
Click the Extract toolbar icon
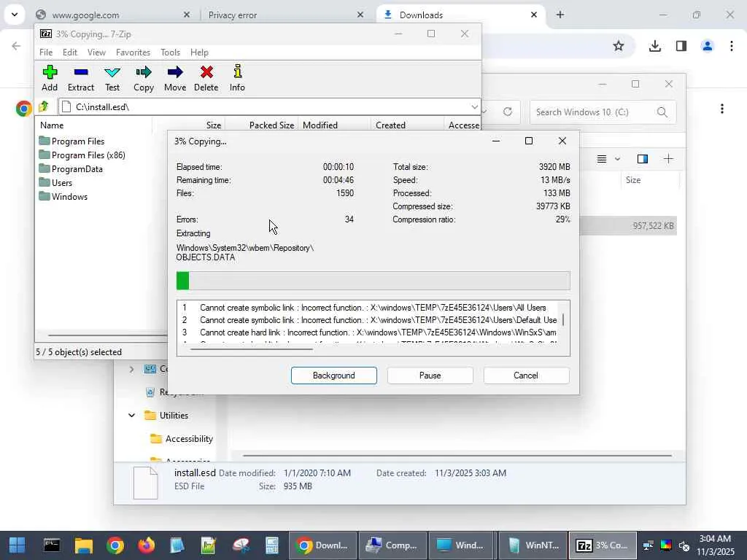pyautogui.click(x=80, y=78)
